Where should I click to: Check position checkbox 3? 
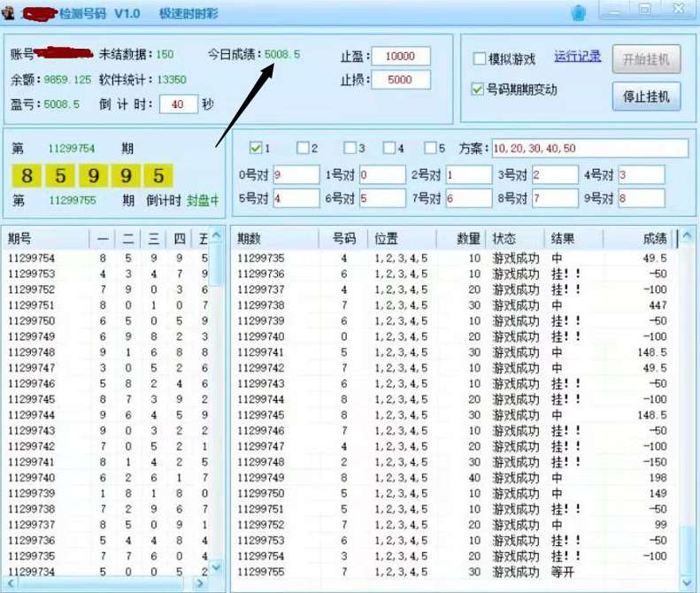coord(350,147)
